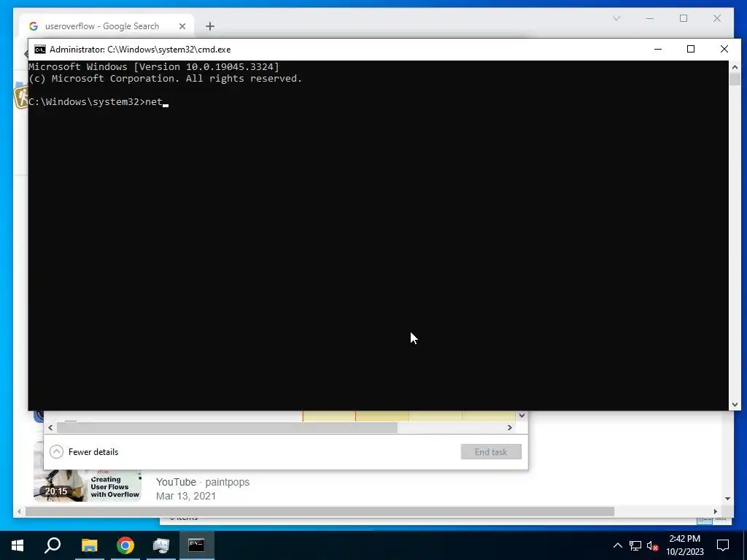The width and height of the screenshot is (747, 560).
Task: Minimize the Command Prompt window
Action: [x=658, y=49]
